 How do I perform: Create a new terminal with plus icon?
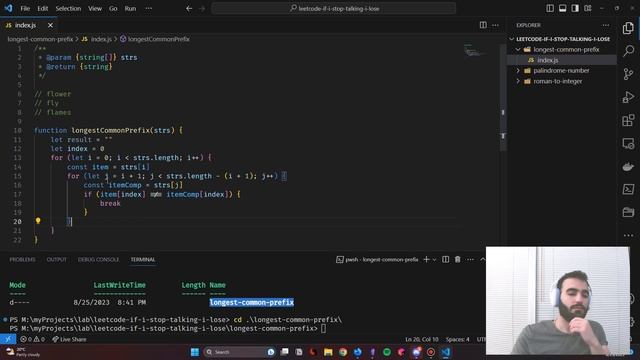point(426,259)
